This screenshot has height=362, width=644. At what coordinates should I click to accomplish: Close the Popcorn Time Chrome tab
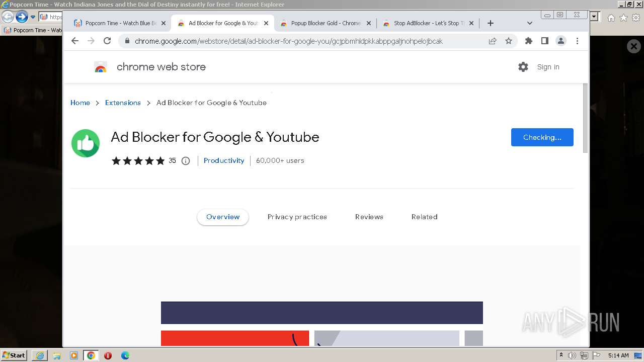[x=163, y=23]
